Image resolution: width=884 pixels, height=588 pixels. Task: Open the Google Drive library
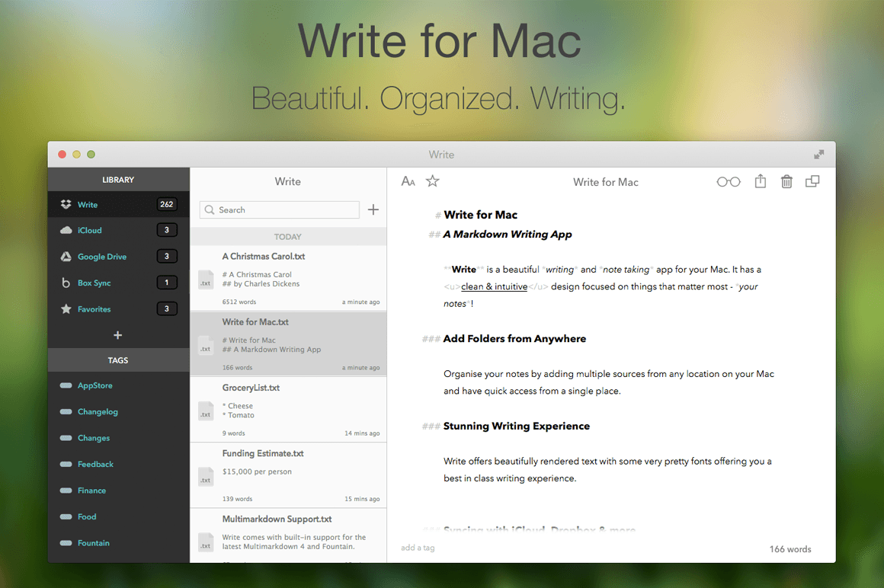pyautogui.click(x=118, y=256)
